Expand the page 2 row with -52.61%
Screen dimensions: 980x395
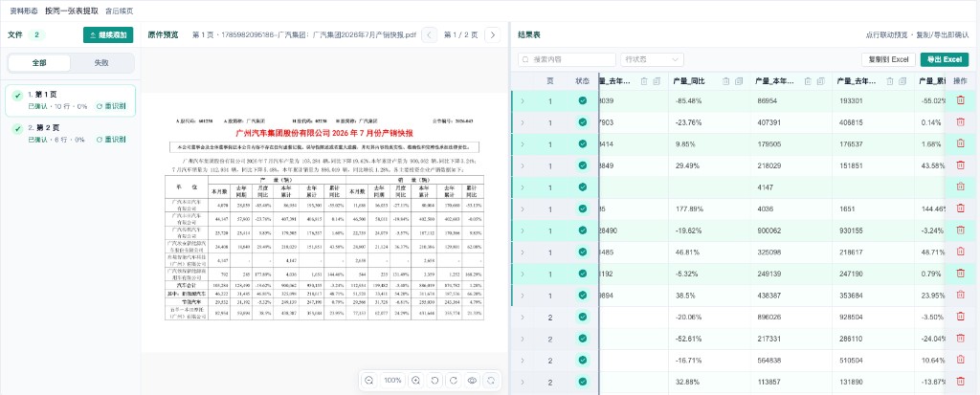tap(523, 339)
